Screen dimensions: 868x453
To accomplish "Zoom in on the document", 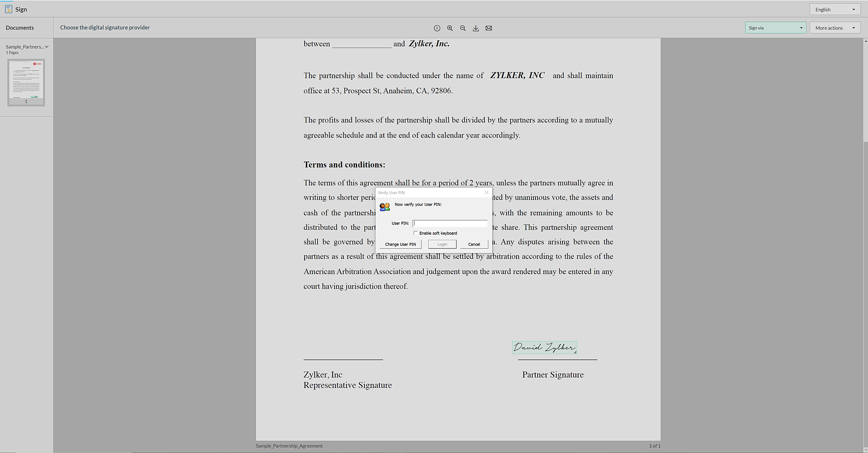I will pos(450,28).
